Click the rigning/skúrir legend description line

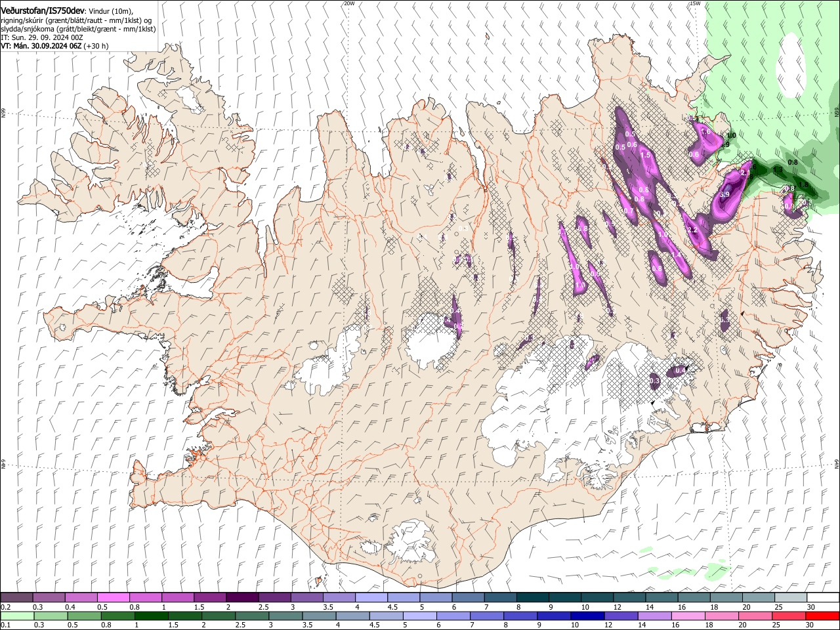tap(76, 20)
